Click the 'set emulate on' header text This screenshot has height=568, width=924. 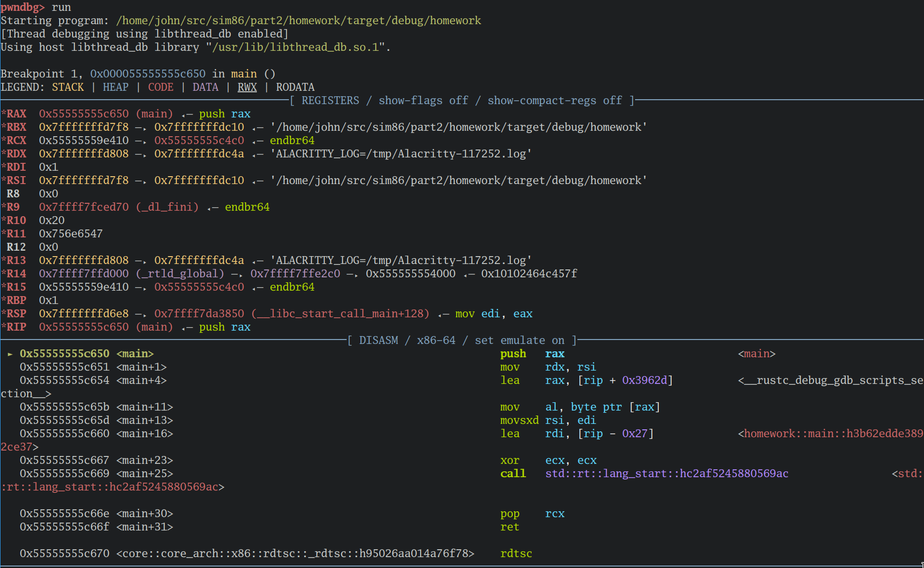(x=519, y=340)
